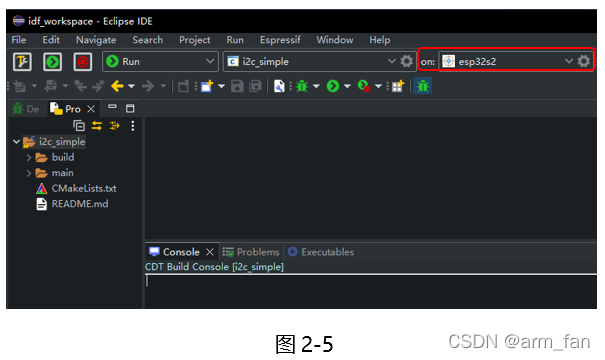Select the build folder

(63, 157)
